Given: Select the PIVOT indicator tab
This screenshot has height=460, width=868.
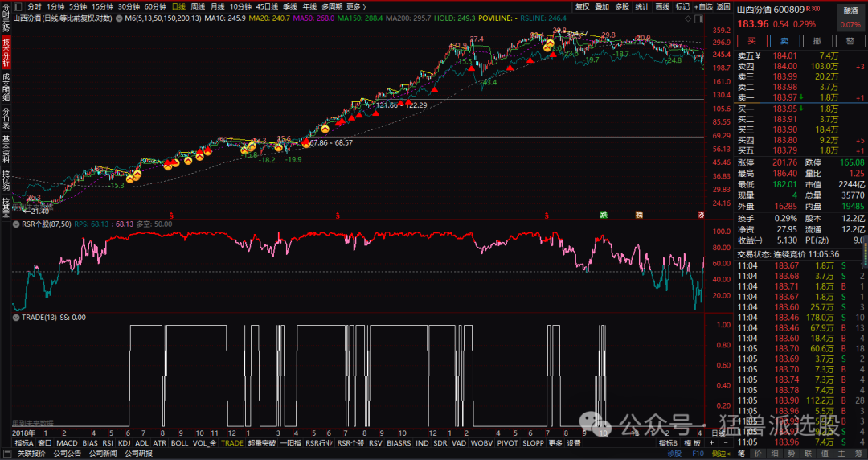Looking at the screenshot, I should pos(508,443).
